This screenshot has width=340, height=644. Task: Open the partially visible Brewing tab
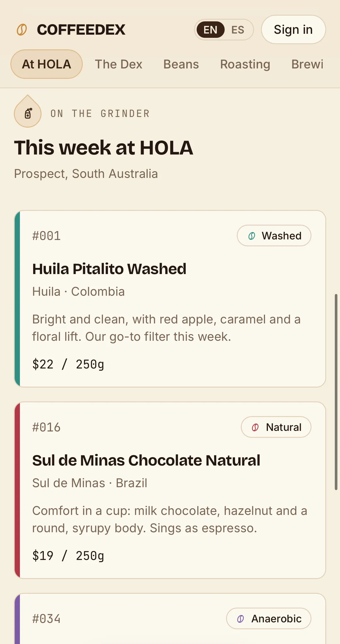pyautogui.click(x=308, y=64)
